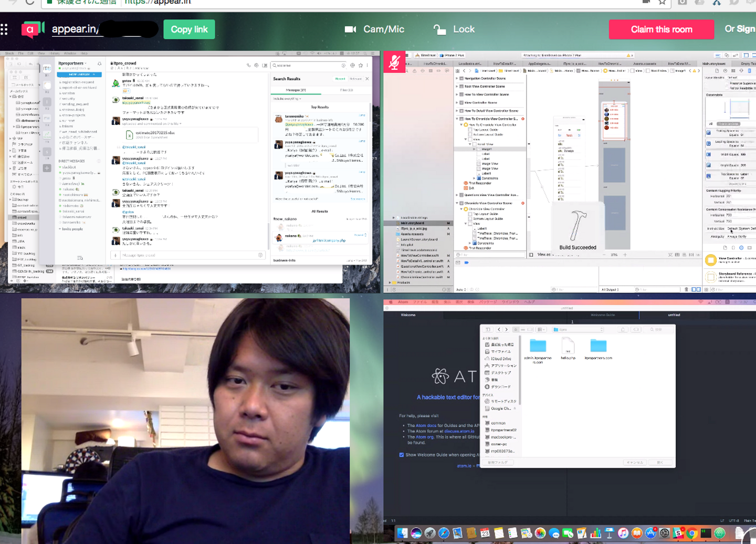The height and width of the screenshot is (544, 756).
Task: Click the bookmark star in address bar
Action: (662, 2)
